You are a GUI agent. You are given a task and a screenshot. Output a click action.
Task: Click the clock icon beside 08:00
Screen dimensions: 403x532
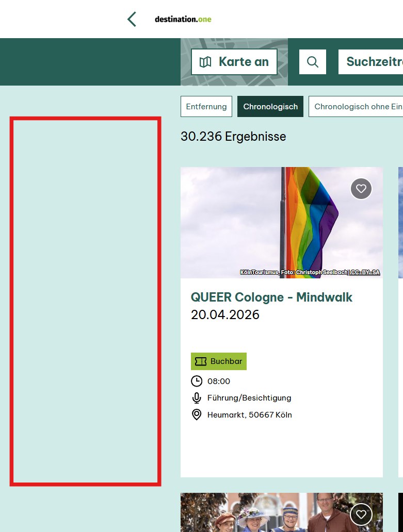(197, 381)
